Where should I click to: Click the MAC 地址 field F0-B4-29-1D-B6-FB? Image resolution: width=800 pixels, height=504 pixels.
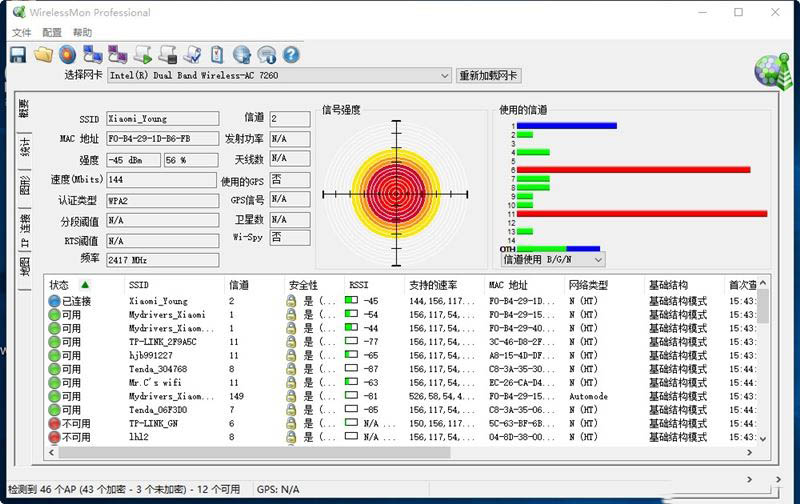(x=163, y=139)
